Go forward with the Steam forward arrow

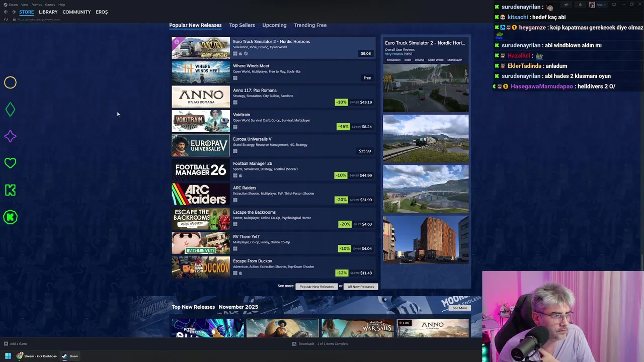click(14, 12)
